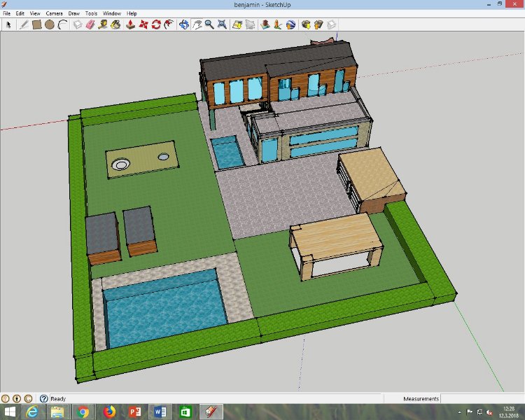Select the Tape Measure tool
The width and height of the screenshot is (525, 420).
[x=103, y=24]
